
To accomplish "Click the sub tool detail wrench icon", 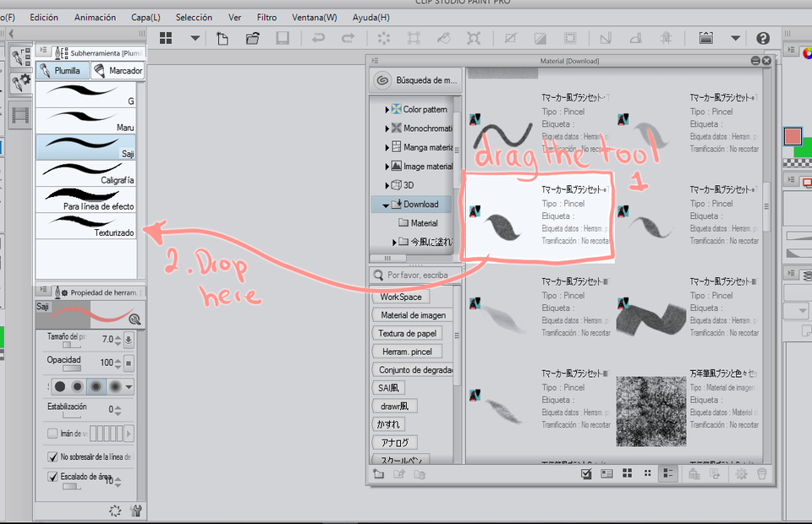I will 136,510.
